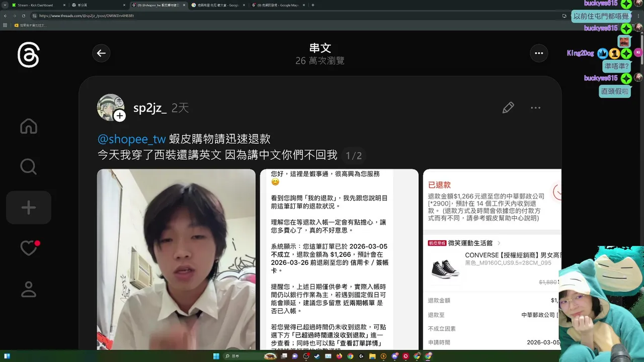644x362 pixels.
Task: Open the @shopee_tw mention link
Action: (x=132, y=139)
